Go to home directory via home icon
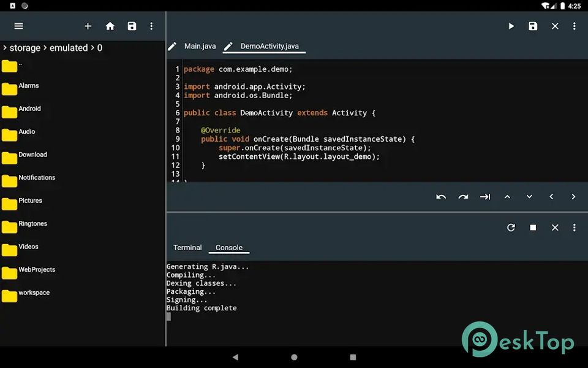Image resolution: width=588 pixels, height=368 pixels. coord(110,26)
